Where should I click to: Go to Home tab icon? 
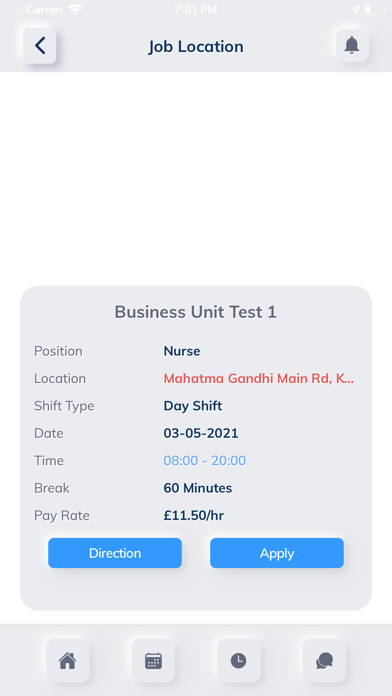coord(67,660)
